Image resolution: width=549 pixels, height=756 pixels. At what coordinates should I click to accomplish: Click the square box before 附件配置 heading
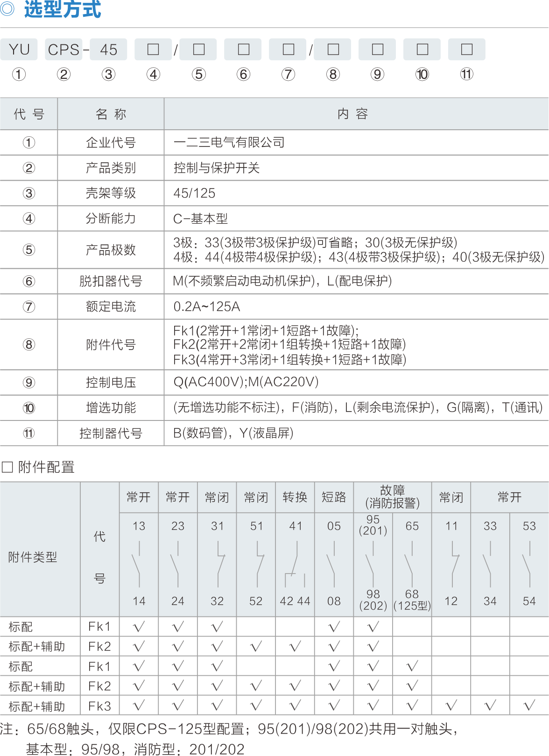point(7,467)
